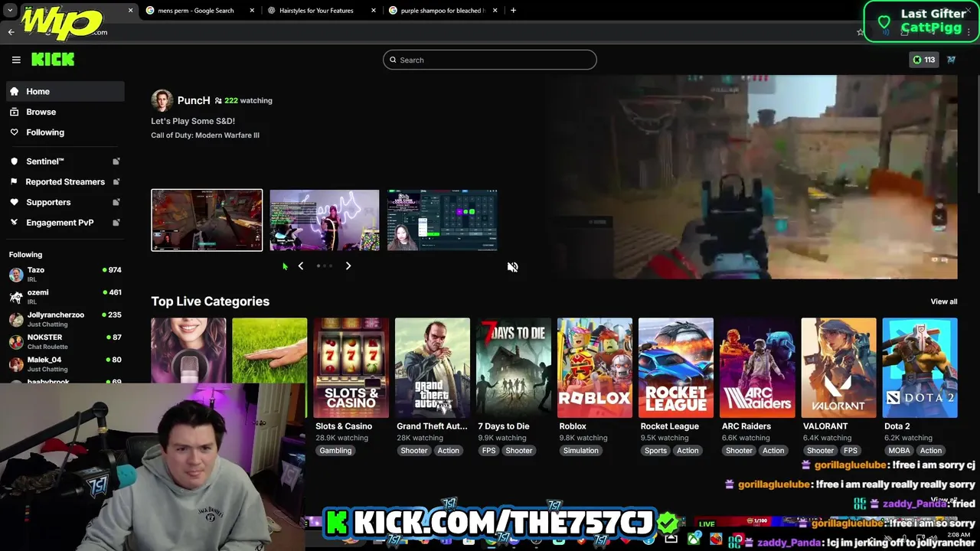
Task: Open the hamburger menu beside Kick logo
Action: [16, 60]
